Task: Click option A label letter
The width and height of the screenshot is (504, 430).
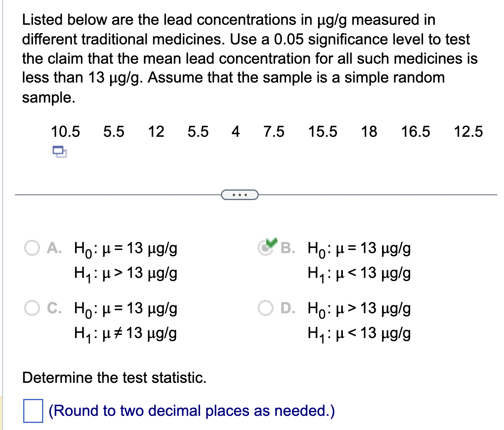Action: click(x=54, y=248)
